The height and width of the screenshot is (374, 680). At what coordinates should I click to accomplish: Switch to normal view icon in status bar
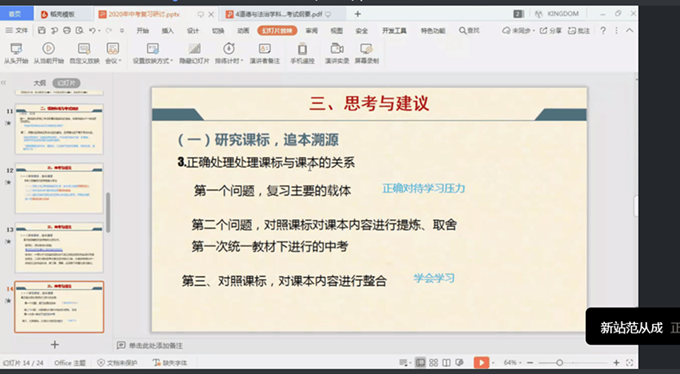click(420, 362)
